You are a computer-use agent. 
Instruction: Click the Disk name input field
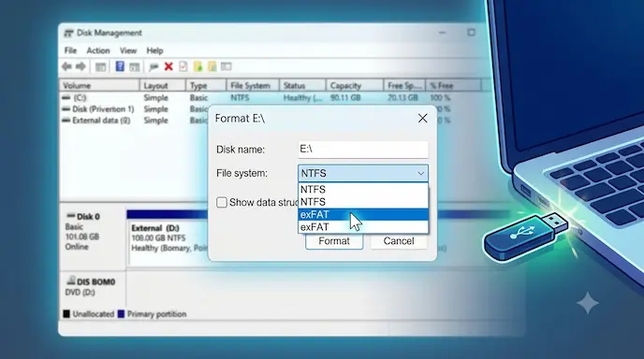point(363,150)
